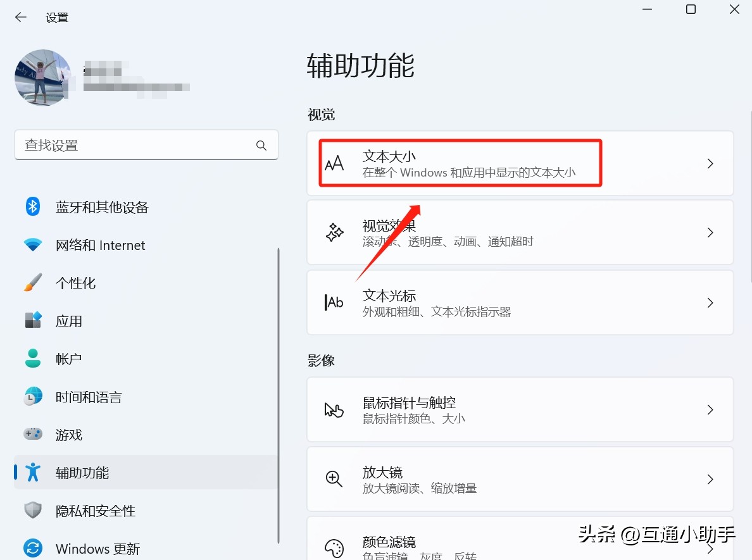The height and width of the screenshot is (560, 752).
Task: Click the color palette filter icon
Action: tap(334, 549)
